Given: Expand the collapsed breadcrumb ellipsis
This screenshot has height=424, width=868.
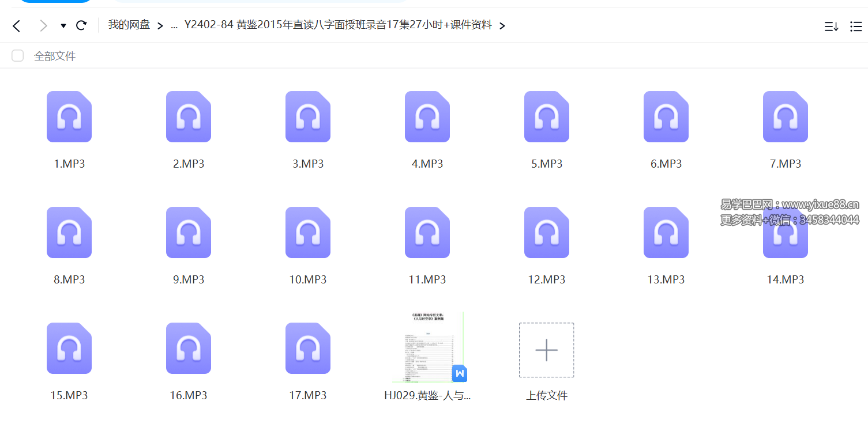Looking at the screenshot, I should 174,26.
